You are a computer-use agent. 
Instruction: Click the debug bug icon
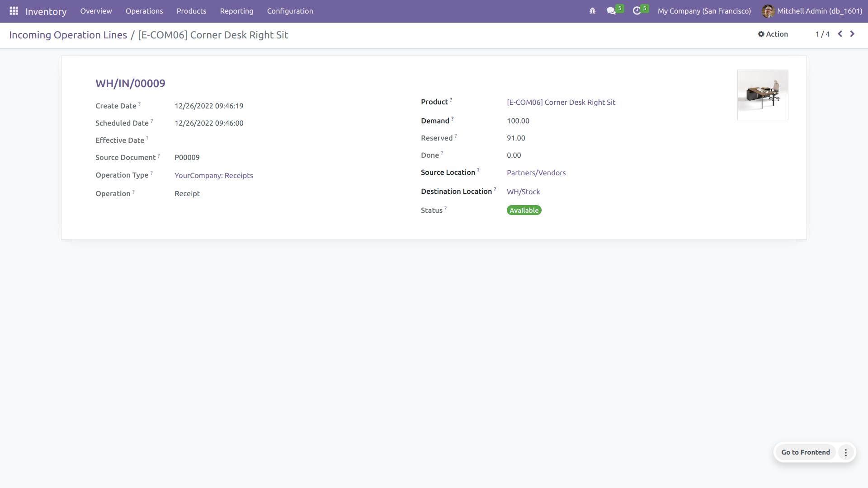(592, 11)
